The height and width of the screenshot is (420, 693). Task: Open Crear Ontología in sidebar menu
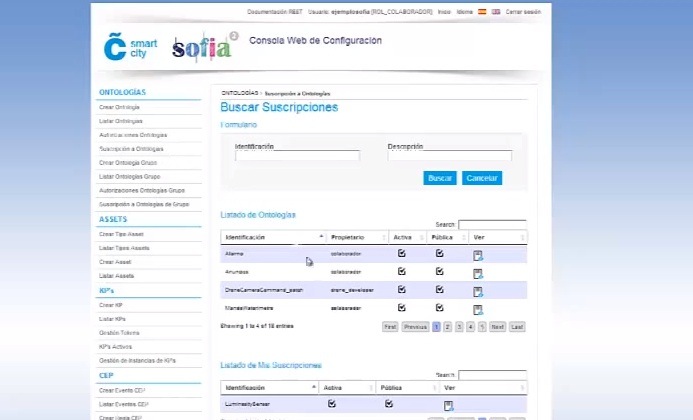pos(120,107)
